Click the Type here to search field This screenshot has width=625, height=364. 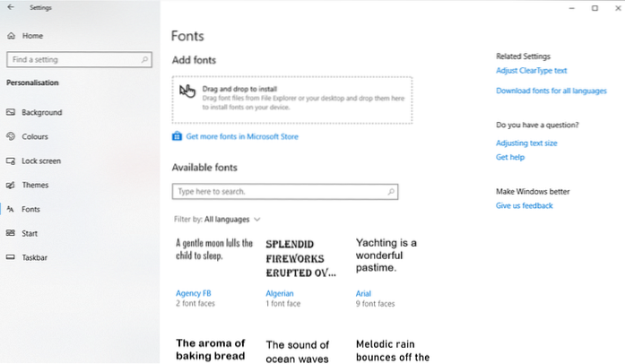click(x=278, y=192)
